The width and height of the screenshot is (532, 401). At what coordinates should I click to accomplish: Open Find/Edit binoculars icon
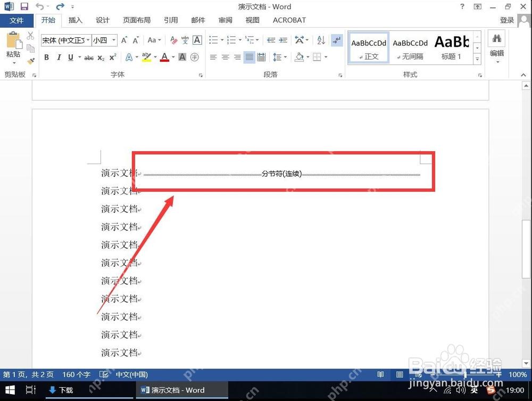tap(497, 38)
